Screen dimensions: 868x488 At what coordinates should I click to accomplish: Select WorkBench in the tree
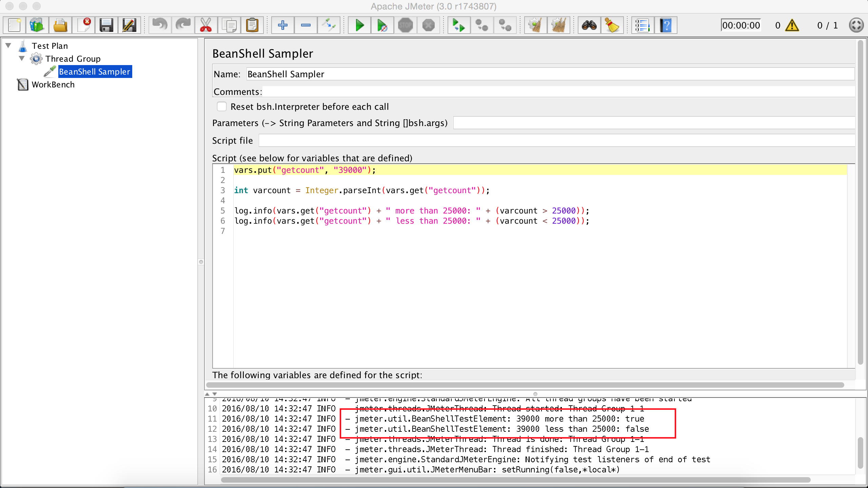coord(53,85)
